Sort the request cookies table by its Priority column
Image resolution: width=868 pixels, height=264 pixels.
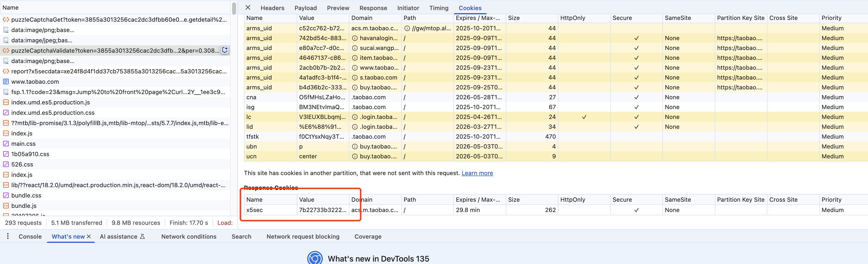(x=843, y=18)
